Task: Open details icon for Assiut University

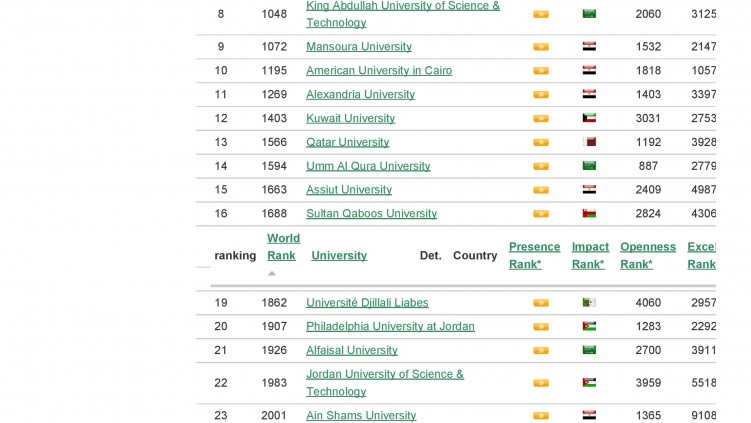Action: point(541,190)
